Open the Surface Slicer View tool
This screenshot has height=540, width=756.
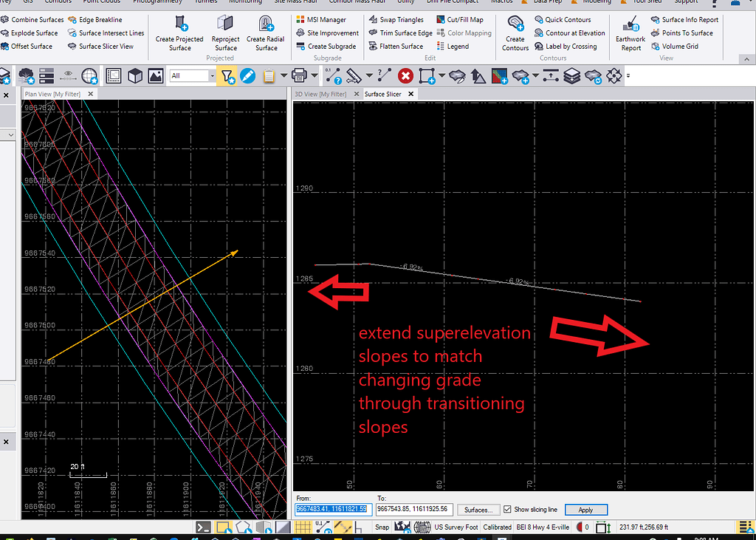click(106, 46)
